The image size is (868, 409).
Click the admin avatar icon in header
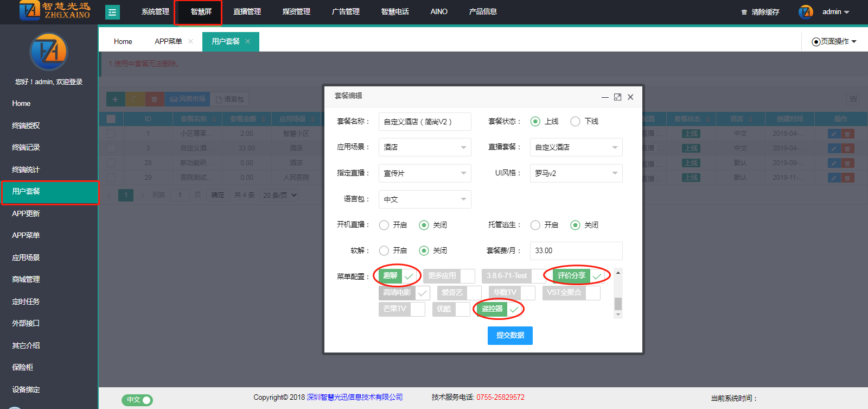(806, 12)
